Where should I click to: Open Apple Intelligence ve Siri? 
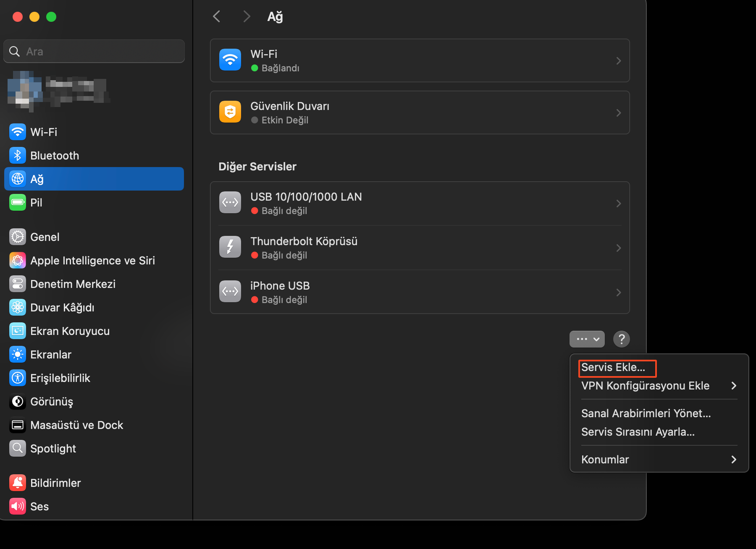(x=94, y=260)
